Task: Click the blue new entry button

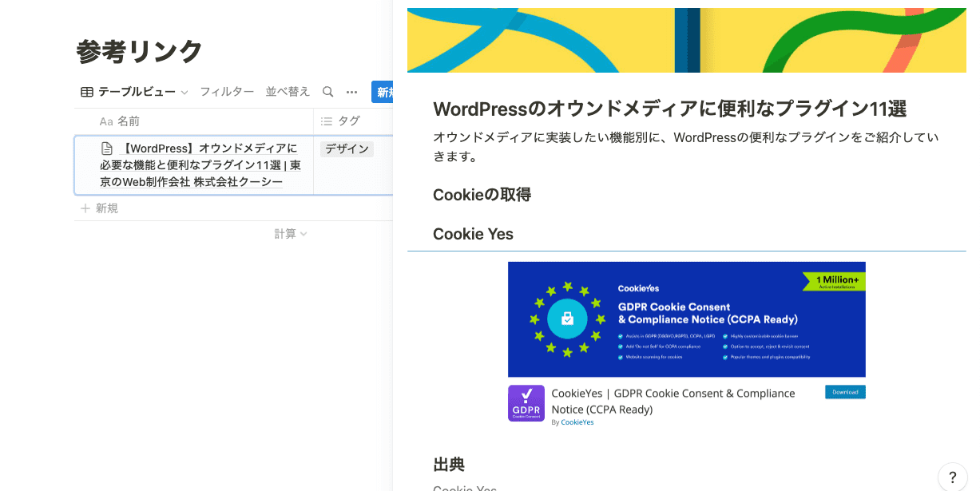Action: pos(383,92)
